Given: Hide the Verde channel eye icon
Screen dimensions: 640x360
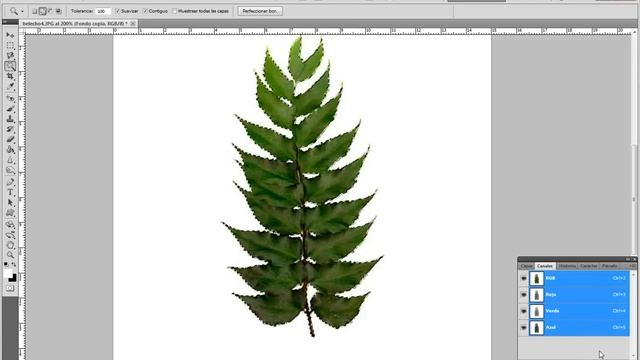Looking at the screenshot, I should (x=524, y=311).
